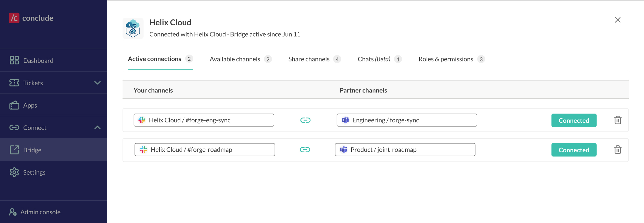Click Connected button for forge-roadmap row
Viewport: 644px width, 223px height.
pos(574,150)
